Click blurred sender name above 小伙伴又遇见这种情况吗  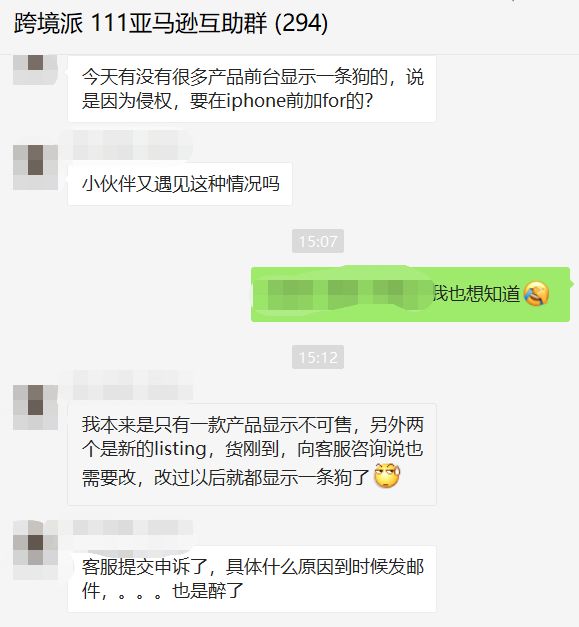coord(133,145)
